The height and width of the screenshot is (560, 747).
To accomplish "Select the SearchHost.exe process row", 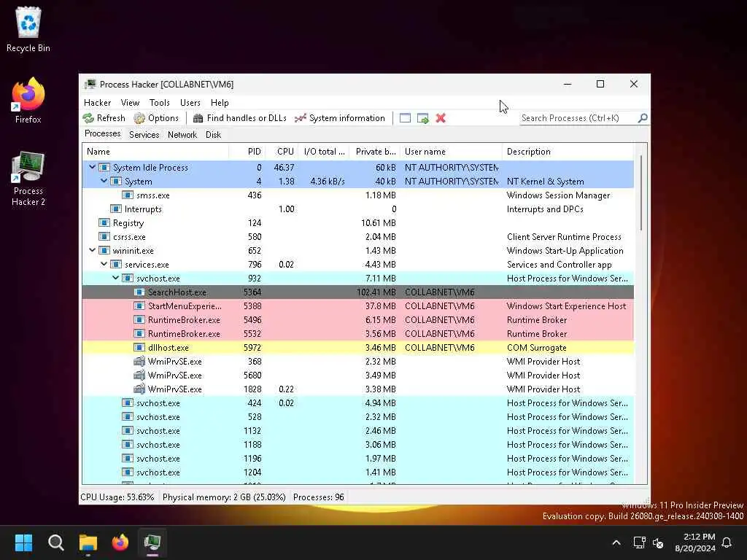I will tap(357, 292).
